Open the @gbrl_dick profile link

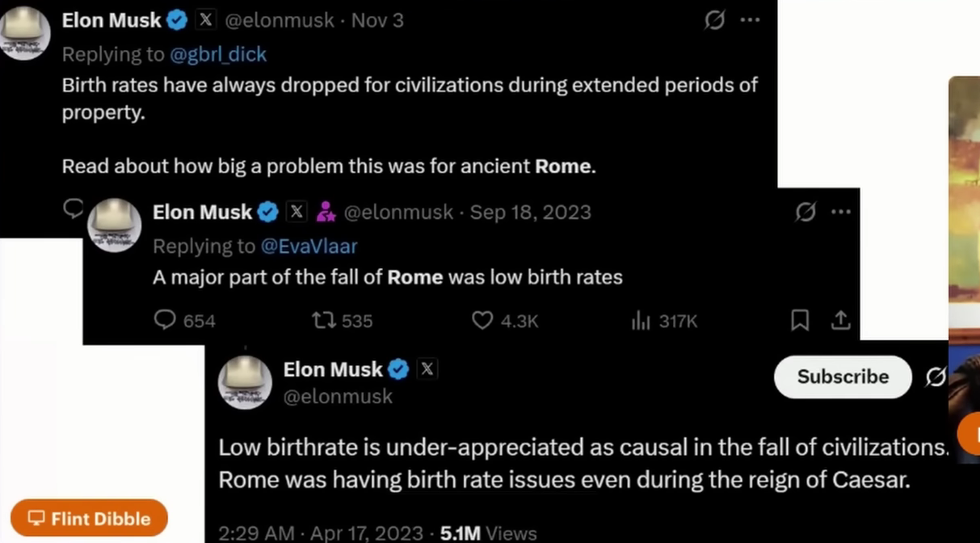[x=218, y=54]
